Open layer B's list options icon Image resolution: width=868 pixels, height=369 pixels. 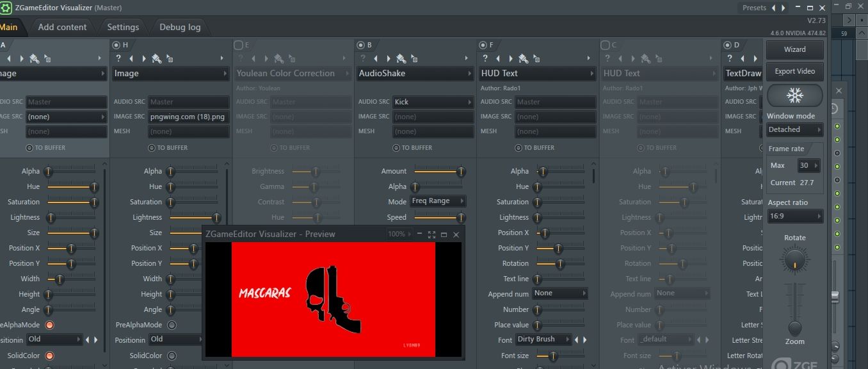414,58
